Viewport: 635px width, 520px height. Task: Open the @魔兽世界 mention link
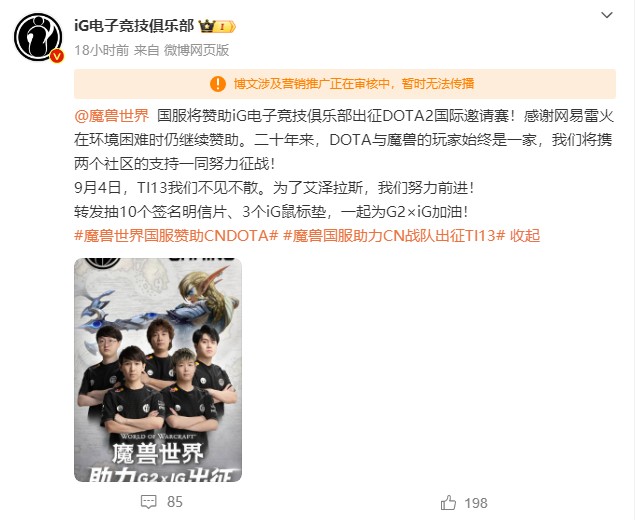(112, 116)
